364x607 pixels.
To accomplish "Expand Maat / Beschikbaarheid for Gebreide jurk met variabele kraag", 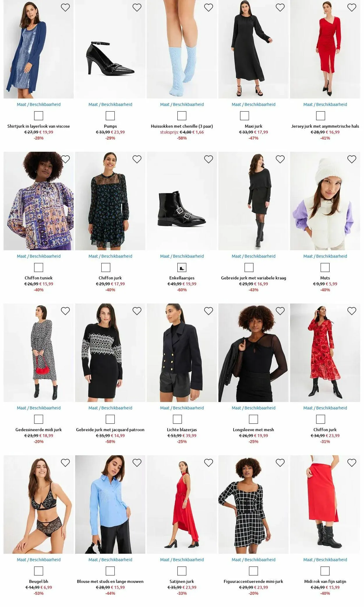I will (x=253, y=256).
